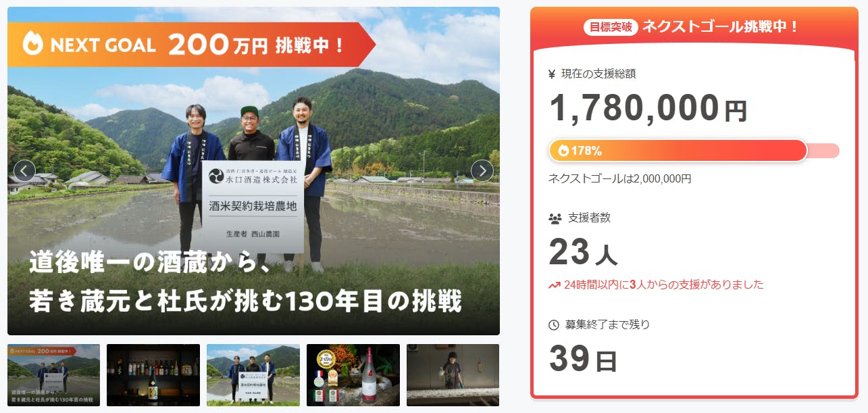Image resolution: width=868 pixels, height=413 pixels.
Task: Click the 178% funding progress bar
Action: point(694,151)
